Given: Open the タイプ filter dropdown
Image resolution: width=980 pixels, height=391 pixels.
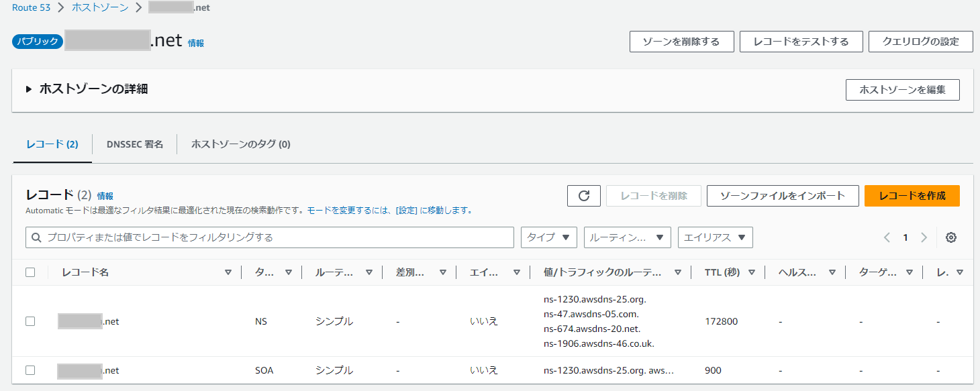Looking at the screenshot, I should pyautogui.click(x=549, y=237).
